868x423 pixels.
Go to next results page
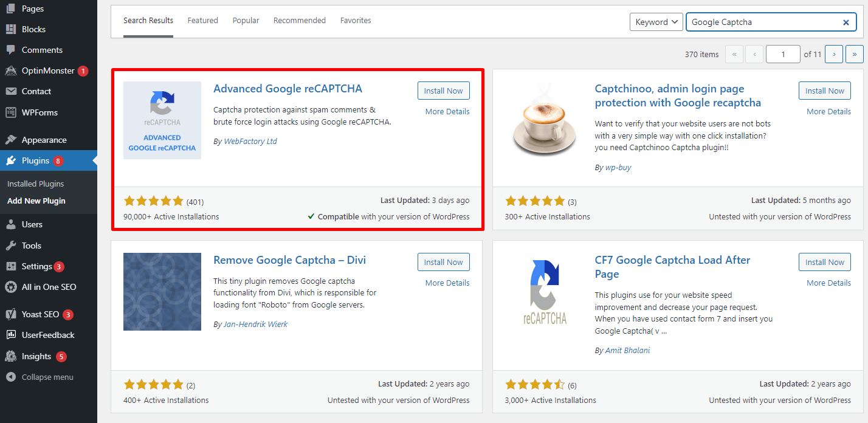tap(834, 54)
